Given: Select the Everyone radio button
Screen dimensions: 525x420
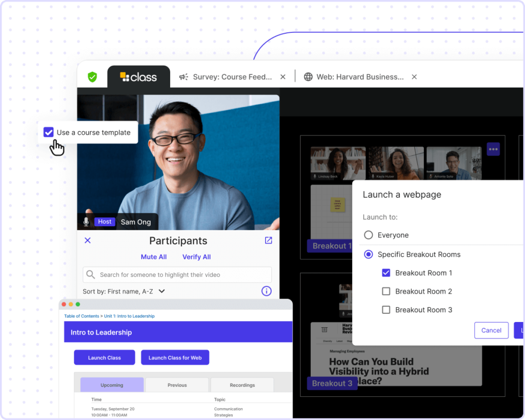Looking at the screenshot, I should [x=368, y=235].
